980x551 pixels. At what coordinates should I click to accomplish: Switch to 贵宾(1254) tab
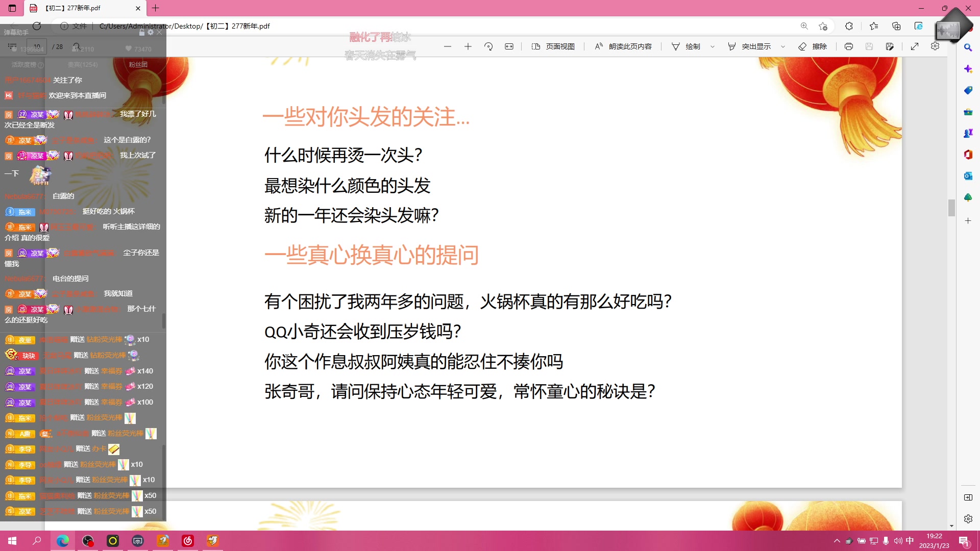83,65
